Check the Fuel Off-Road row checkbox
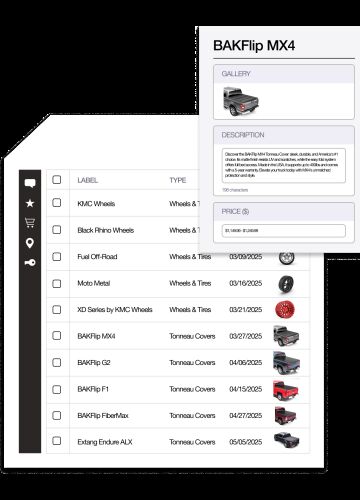The width and height of the screenshot is (360, 500). [57, 256]
